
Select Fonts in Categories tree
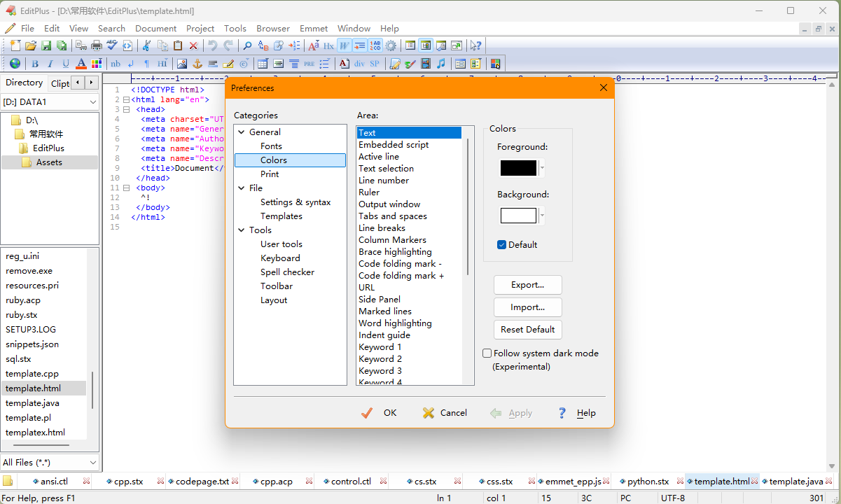[x=271, y=146]
